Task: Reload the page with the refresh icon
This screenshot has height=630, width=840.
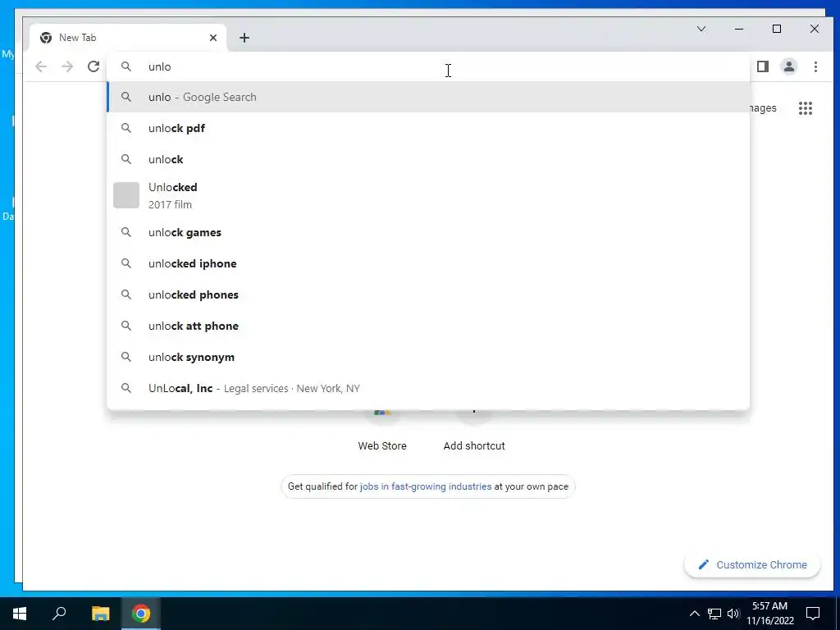Action: pyautogui.click(x=94, y=66)
